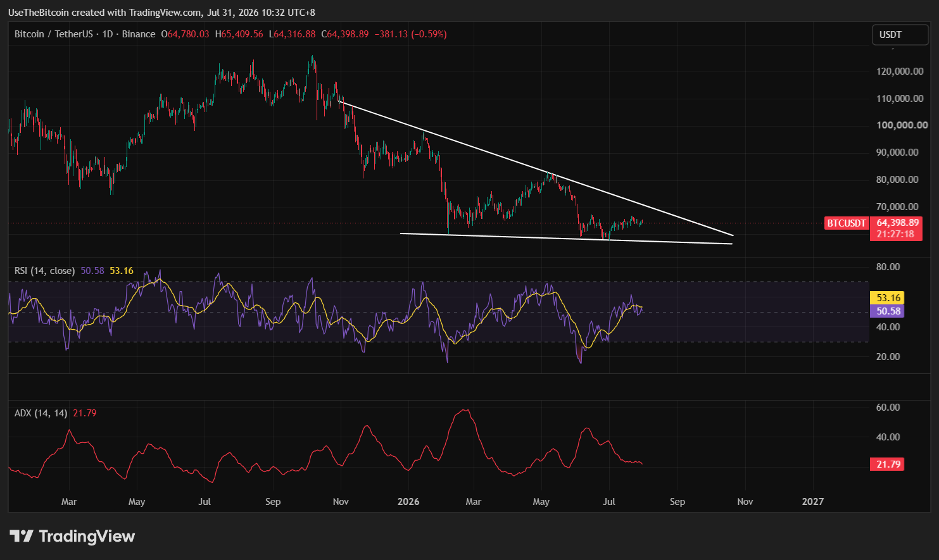This screenshot has width=939, height=560.
Task: Click the 90,000.00 price axis label
Action: tap(897, 152)
